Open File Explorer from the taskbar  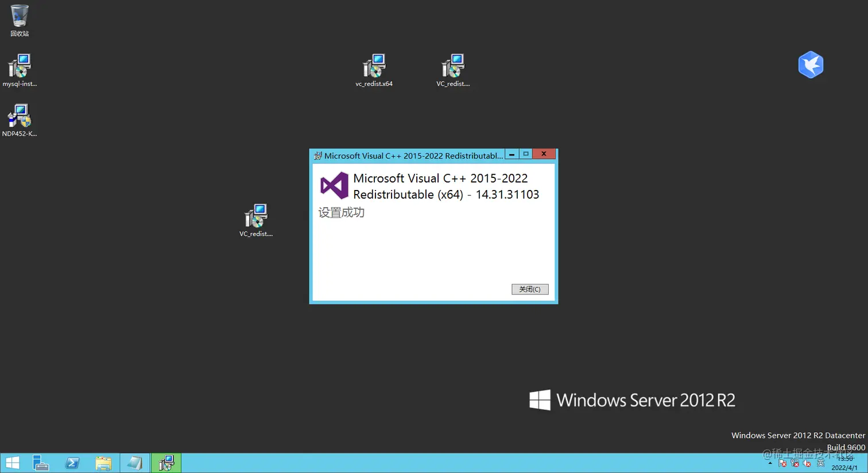(x=103, y=463)
